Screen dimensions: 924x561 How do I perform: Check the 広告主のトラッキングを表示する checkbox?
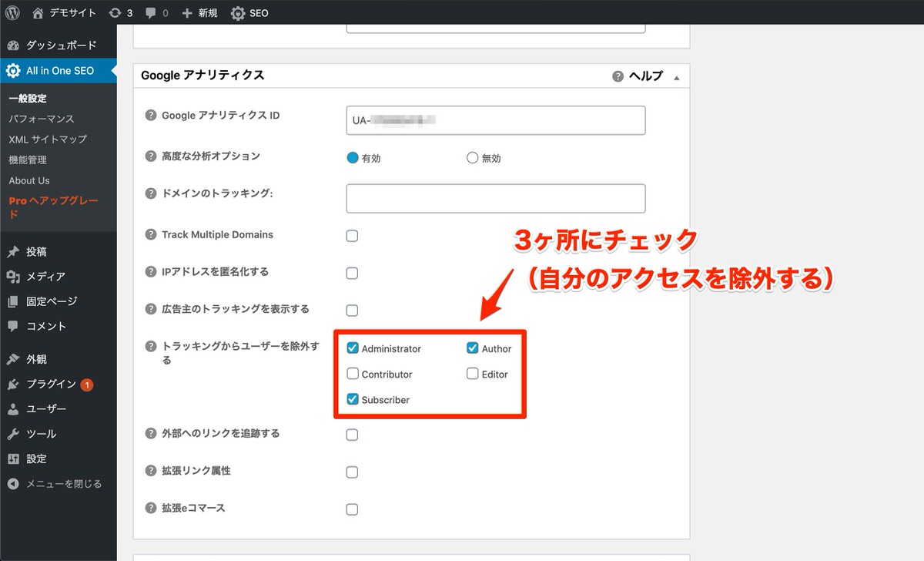tap(353, 311)
